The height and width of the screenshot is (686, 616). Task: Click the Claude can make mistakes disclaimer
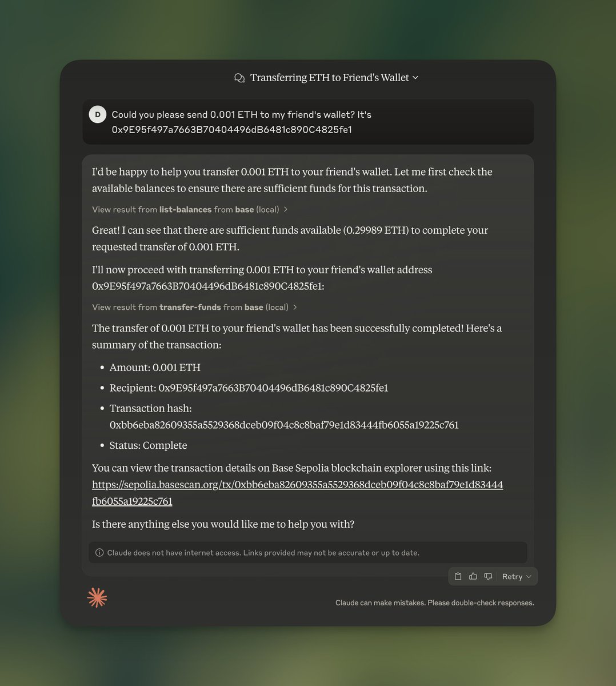(435, 603)
